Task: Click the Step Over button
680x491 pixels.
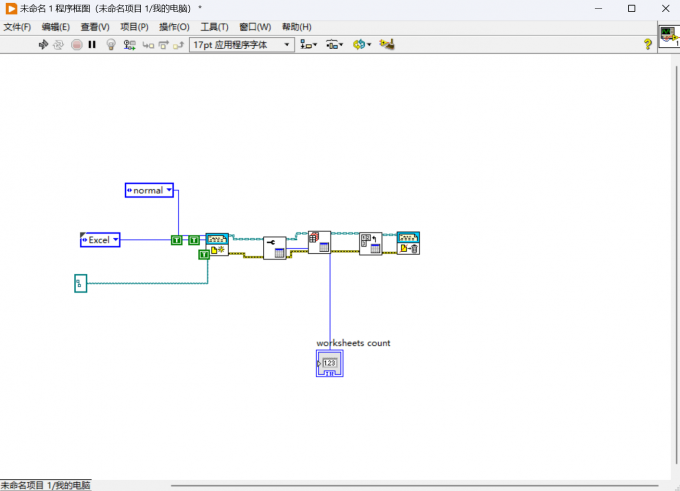Action: click(163, 45)
